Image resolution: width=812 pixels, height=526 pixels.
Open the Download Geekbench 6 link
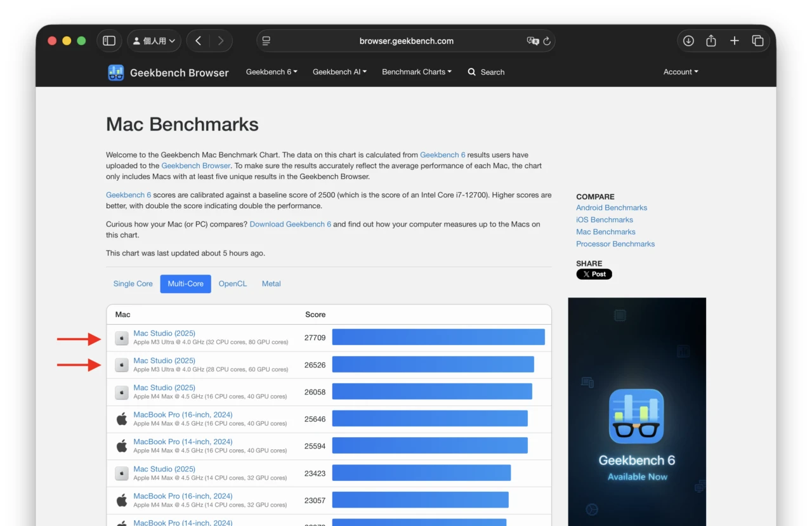(290, 224)
